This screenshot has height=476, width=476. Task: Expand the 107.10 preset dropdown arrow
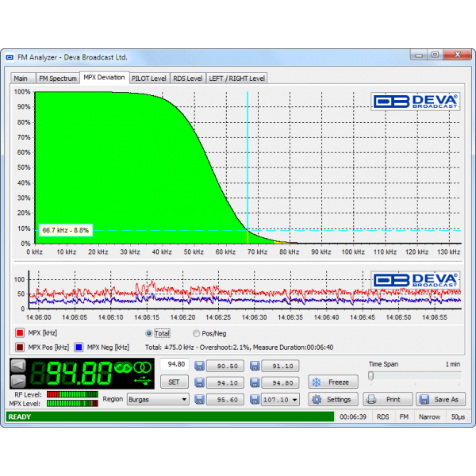[x=294, y=400]
